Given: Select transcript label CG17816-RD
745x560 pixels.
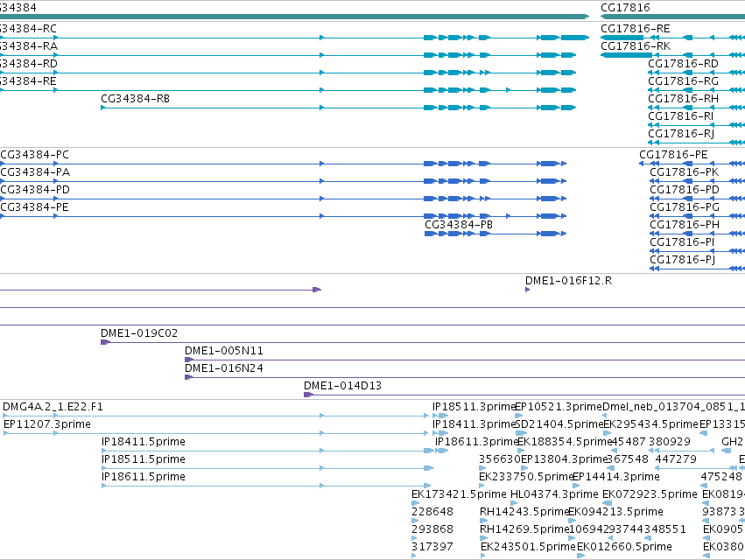Looking at the screenshot, I should [x=683, y=64].
